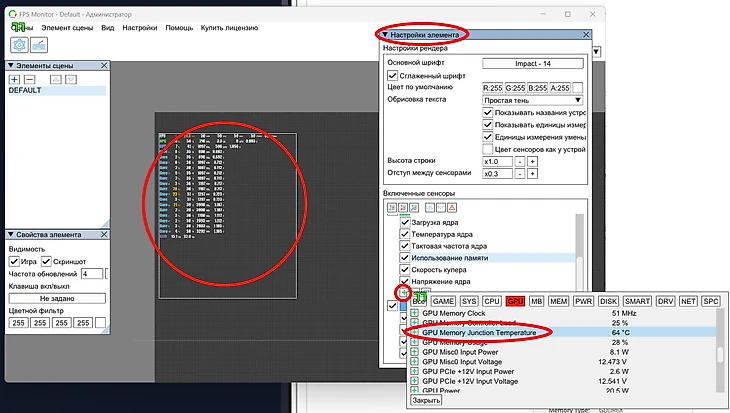Image resolution: width=730 pixels, height=413 pixels.
Task: Open the Обрисовка текста dropdown
Action: click(578, 100)
